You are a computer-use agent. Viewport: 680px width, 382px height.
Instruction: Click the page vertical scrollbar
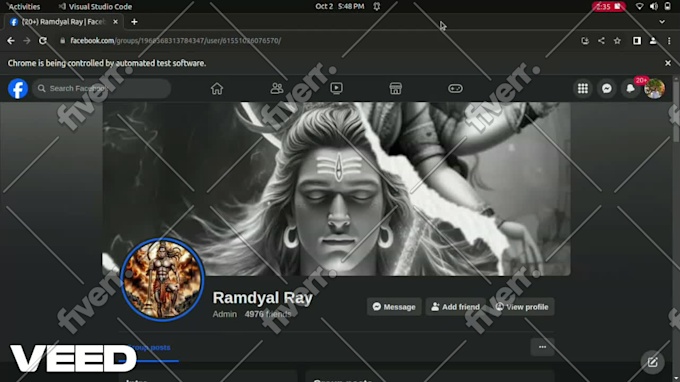coord(676,111)
